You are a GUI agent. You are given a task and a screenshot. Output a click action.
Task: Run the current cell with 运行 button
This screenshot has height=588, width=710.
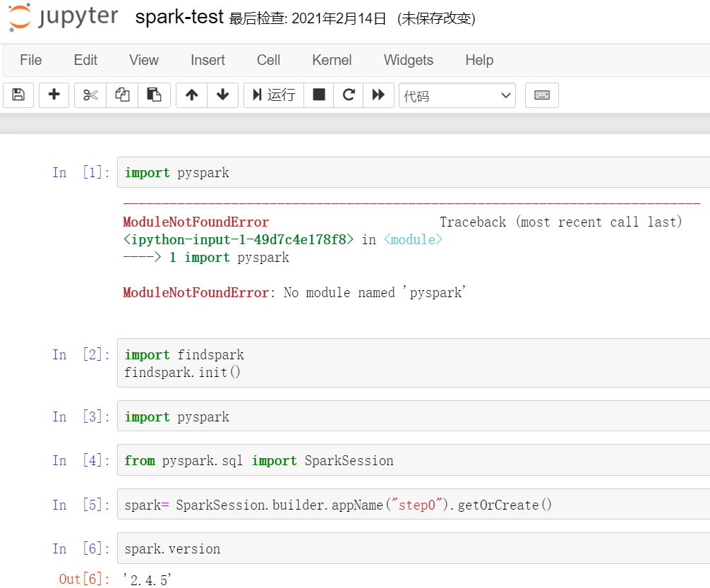(274, 95)
